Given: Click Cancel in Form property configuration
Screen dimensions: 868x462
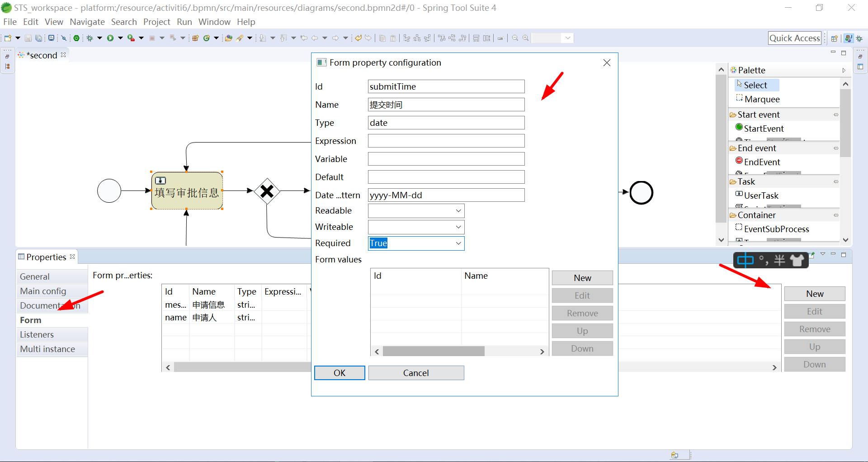Looking at the screenshot, I should (x=416, y=373).
